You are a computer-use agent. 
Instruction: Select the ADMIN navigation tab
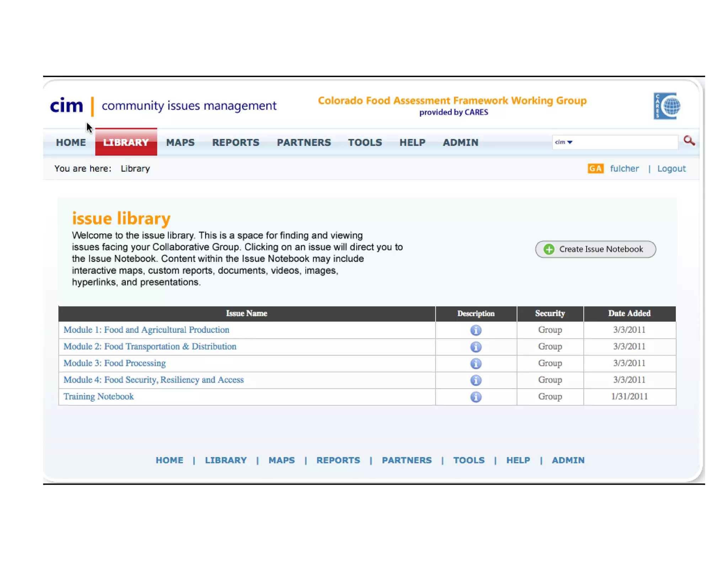coord(460,142)
